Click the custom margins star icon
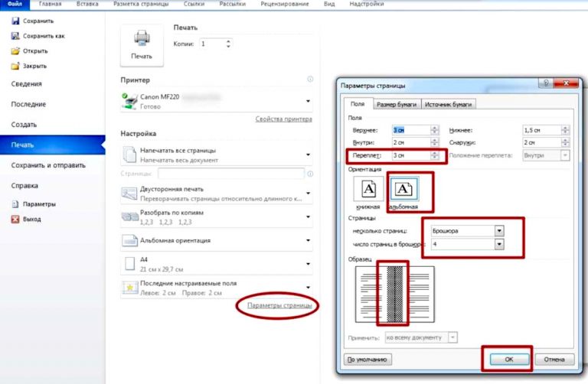Image resolution: width=588 pixels, height=384 pixels. (129, 288)
